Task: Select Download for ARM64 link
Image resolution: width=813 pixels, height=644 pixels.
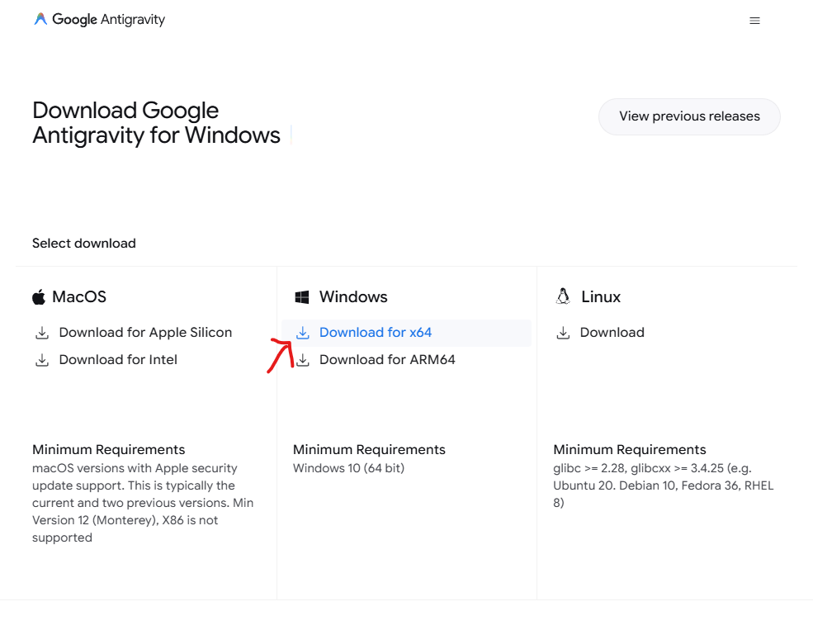Action: tap(387, 360)
